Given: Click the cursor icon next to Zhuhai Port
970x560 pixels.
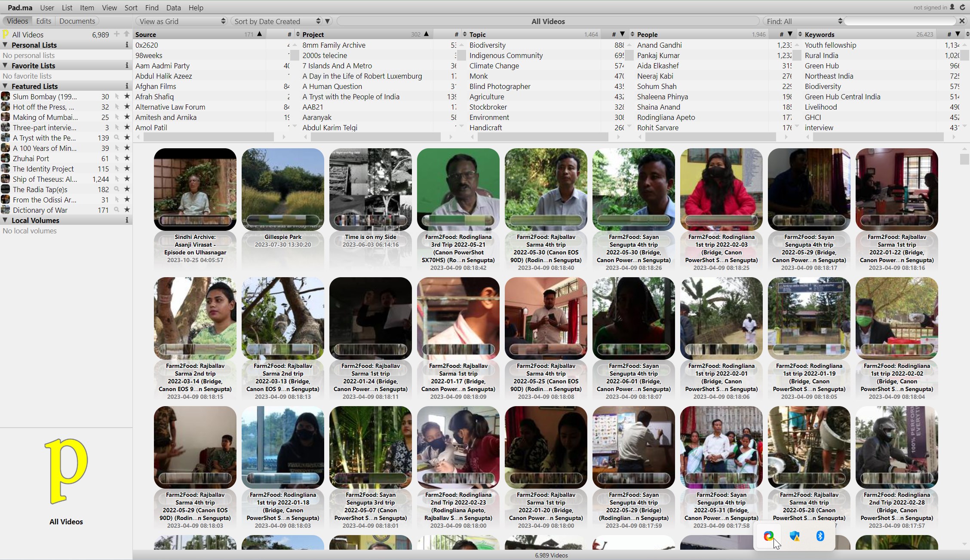Looking at the screenshot, I should coord(117,158).
